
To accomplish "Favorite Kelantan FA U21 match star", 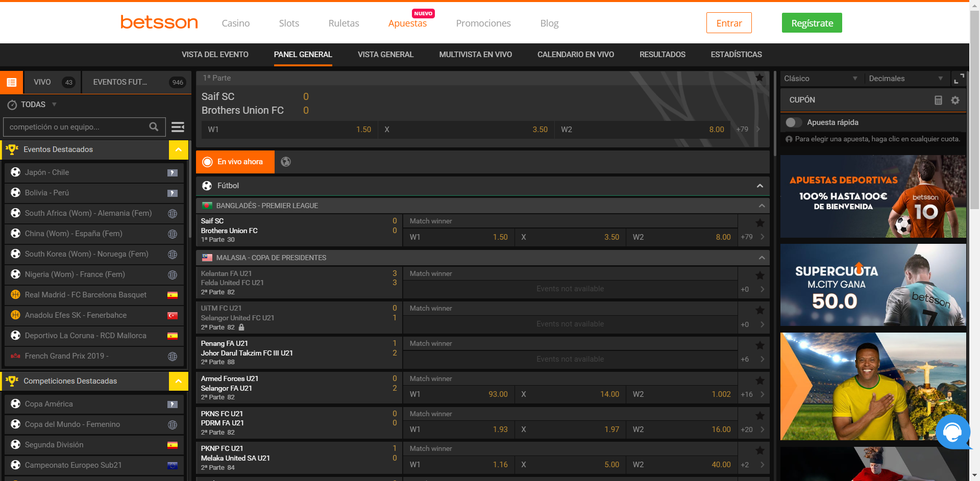I will [760, 275].
